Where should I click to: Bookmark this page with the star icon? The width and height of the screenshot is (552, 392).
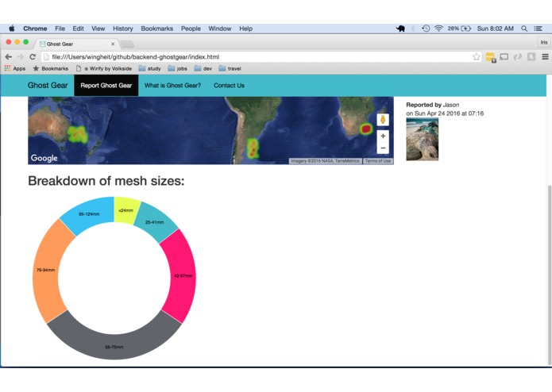(476, 56)
